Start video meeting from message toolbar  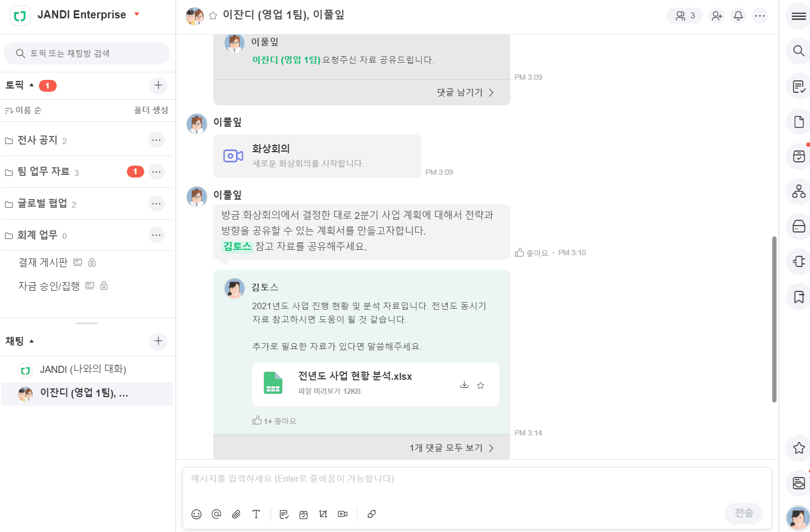[343, 514]
